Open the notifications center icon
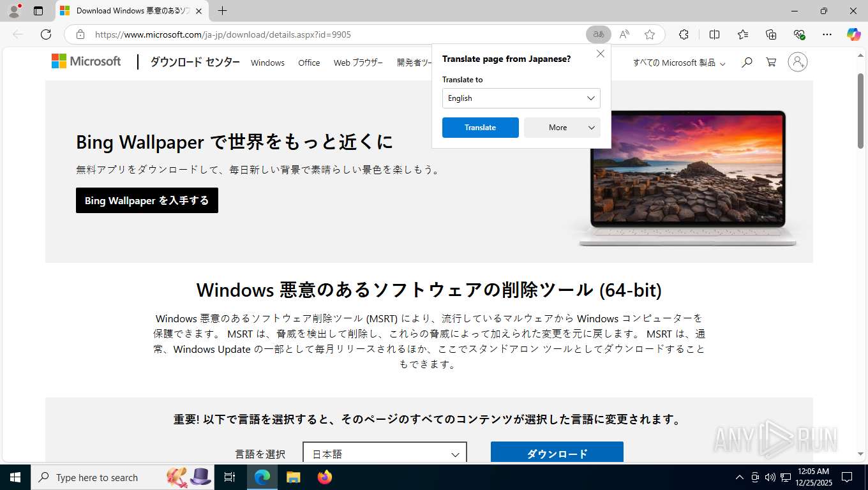Image resolution: width=868 pixels, height=490 pixels. coord(847,477)
